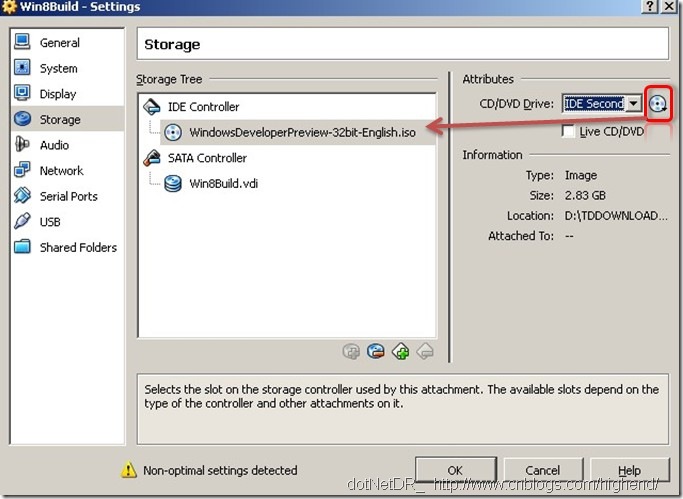683x499 pixels.
Task: Click the Display screen icon
Action: (22, 93)
